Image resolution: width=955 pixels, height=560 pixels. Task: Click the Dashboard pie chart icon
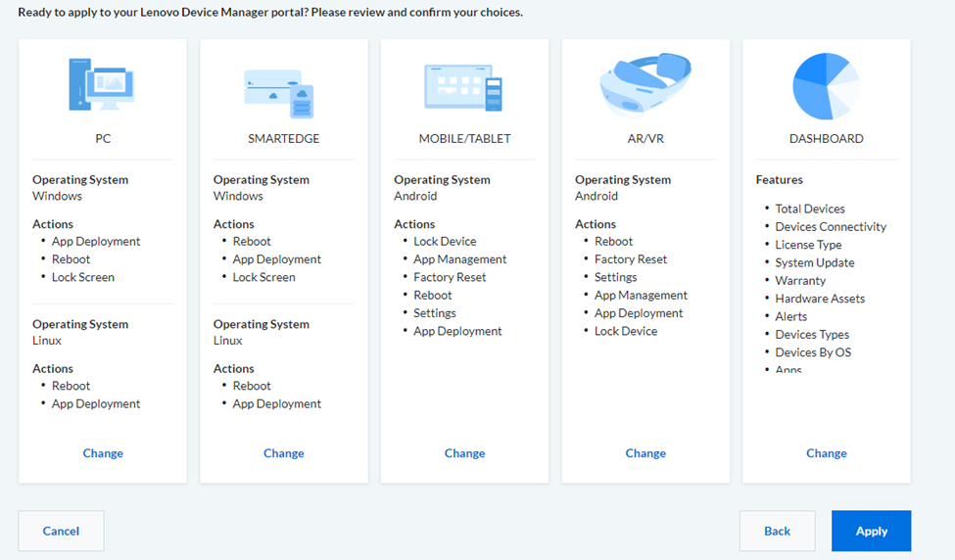[826, 86]
